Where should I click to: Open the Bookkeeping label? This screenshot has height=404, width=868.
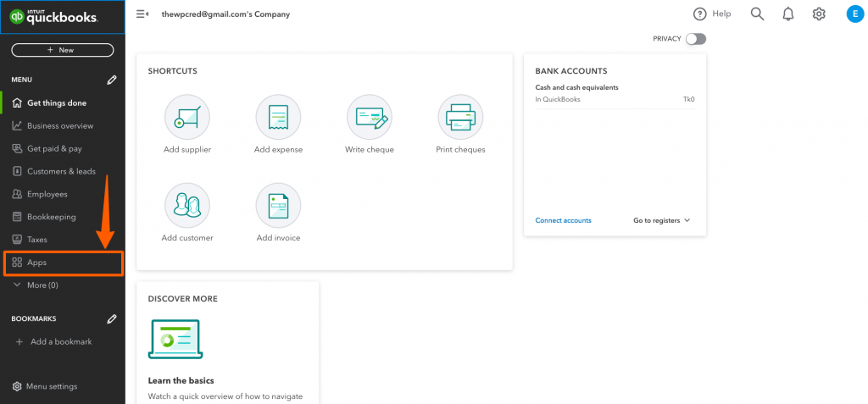(52, 217)
